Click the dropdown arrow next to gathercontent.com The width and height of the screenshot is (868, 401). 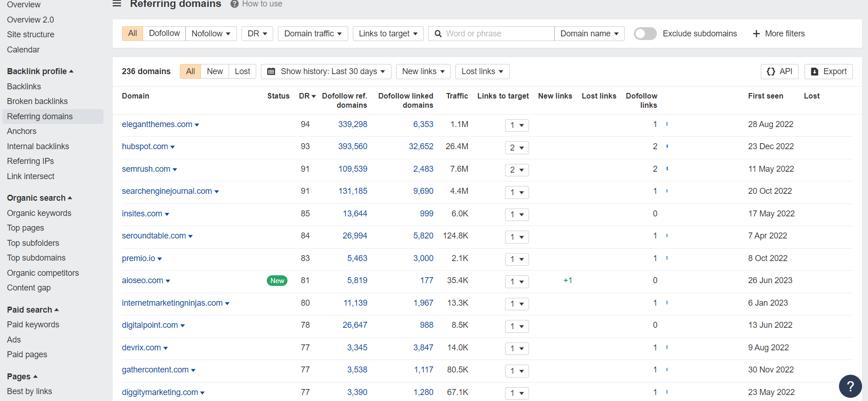(193, 371)
